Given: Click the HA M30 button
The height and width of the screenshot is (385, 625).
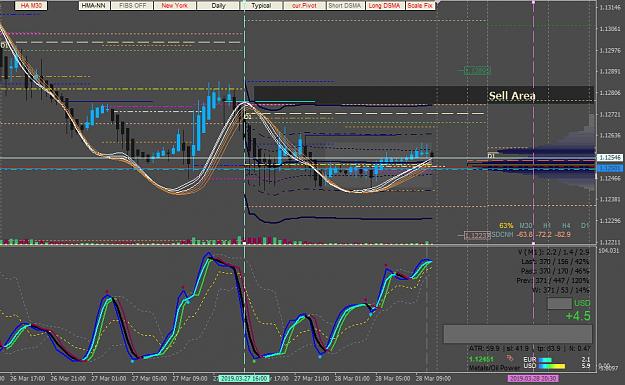Looking at the screenshot, I should click(31, 6).
